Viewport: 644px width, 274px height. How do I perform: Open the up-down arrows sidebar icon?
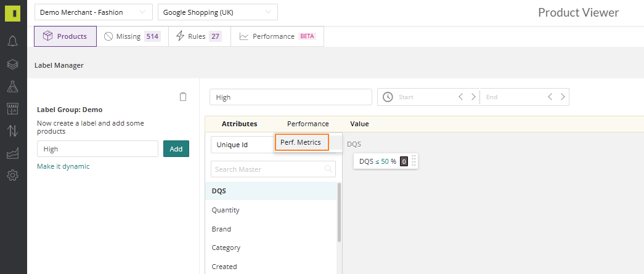[x=13, y=131]
